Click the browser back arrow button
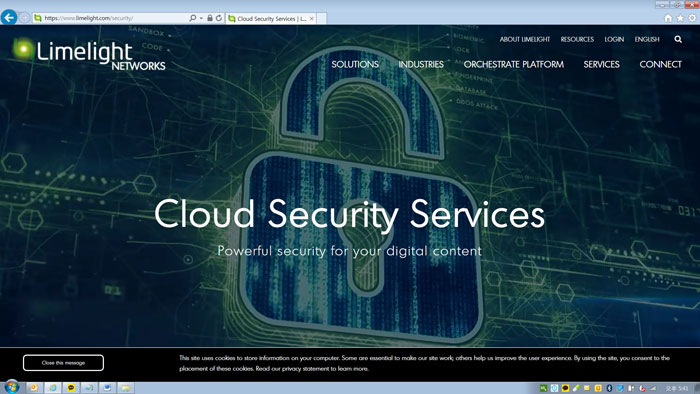The height and width of the screenshot is (394, 700). pyautogui.click(x=9, y=17)
